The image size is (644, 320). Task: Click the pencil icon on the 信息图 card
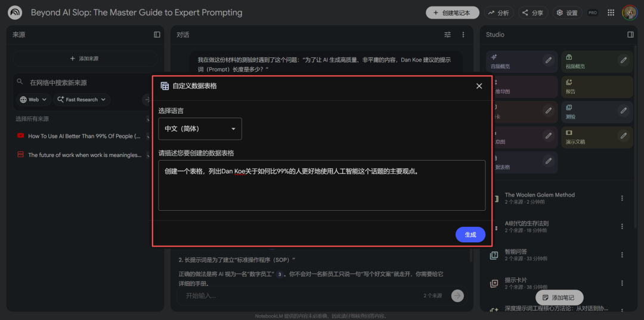(x=549, y=136)
